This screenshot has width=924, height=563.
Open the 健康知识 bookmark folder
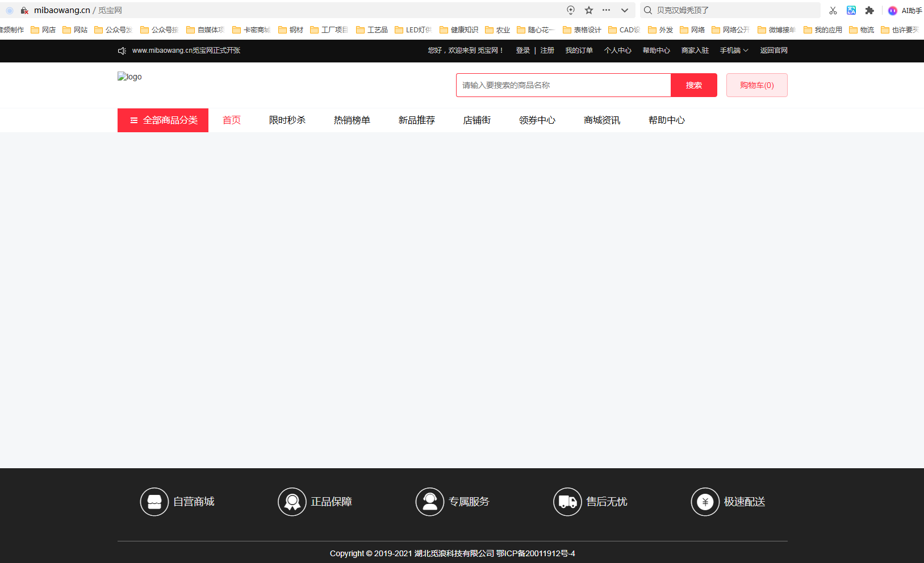[459, 30]
